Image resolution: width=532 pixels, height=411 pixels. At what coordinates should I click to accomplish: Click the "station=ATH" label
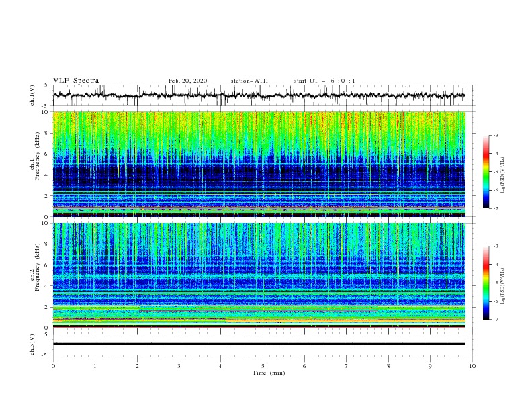pyautogui.click(x=249, y=81)
